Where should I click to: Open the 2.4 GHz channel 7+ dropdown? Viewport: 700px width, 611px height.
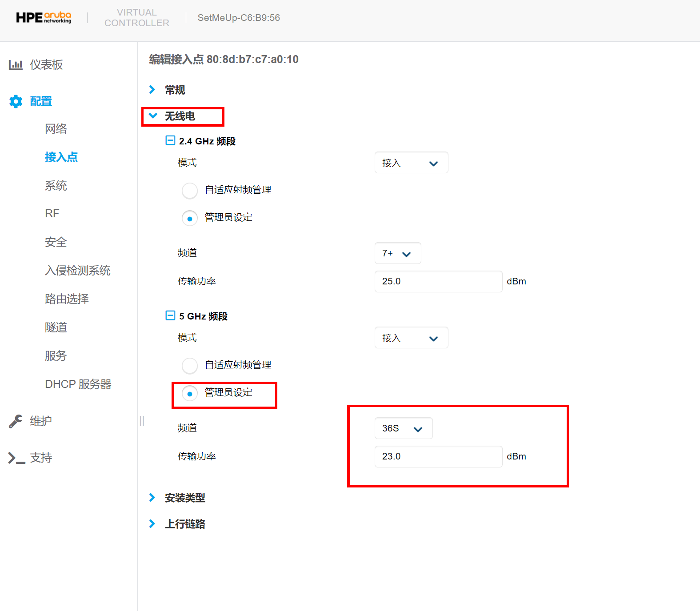[397, 253]
